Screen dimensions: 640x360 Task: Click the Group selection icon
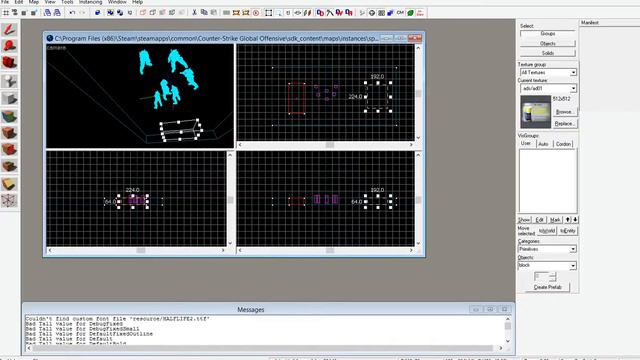pyautogui.click(x=110, y=13)
